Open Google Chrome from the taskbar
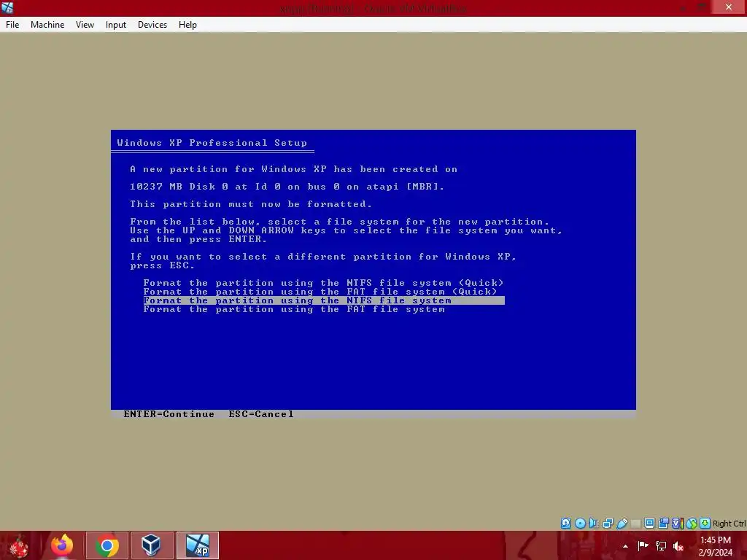The image size is (747, 560). [x=107, y=545]
